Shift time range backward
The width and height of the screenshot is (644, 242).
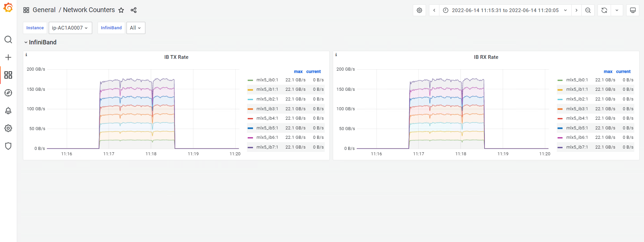pos(434,10)
